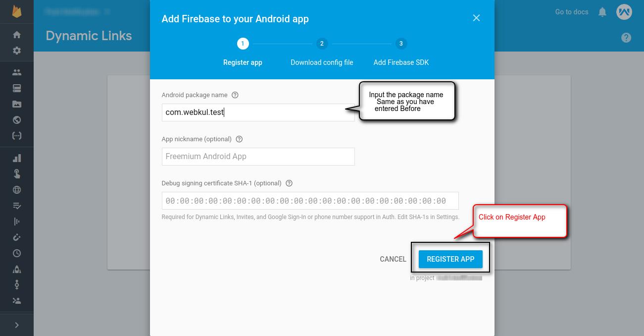Show help for Android package name
The image size is (644, 336).
click(235, 95)
